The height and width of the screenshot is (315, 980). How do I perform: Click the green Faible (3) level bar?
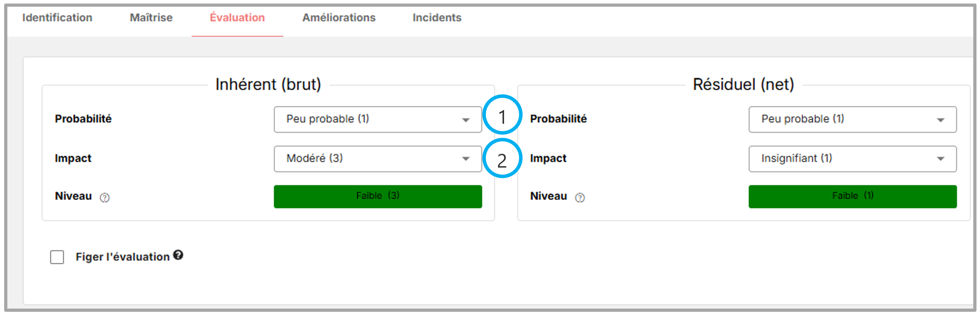377,196
